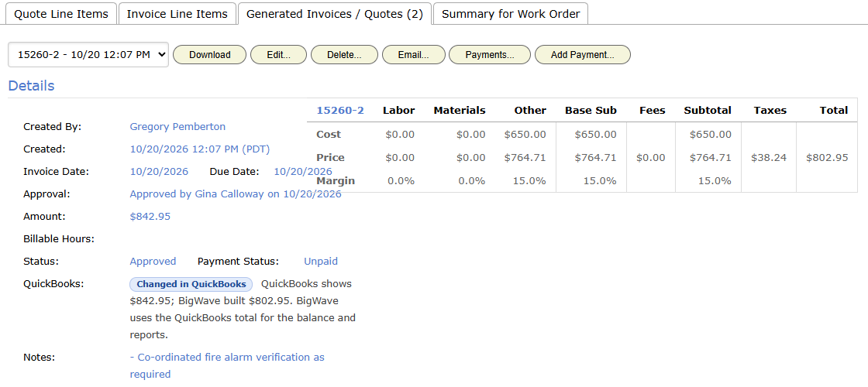Click the Other cost cell $650.00
The image size is (868, 387).
(x=525, y=135)
